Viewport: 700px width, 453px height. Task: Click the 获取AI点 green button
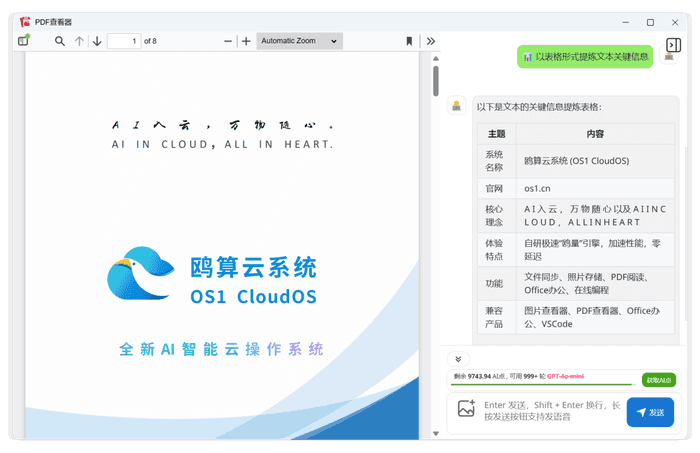[659, 380]
